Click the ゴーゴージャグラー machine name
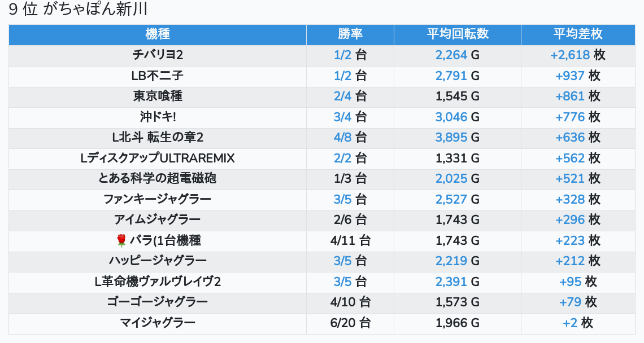This screenshot has height=343, width=644. [x=158, y=302]
